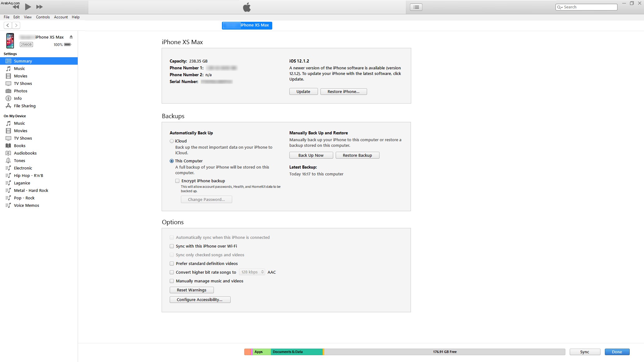Open the Controls menu

pos(43,17)
